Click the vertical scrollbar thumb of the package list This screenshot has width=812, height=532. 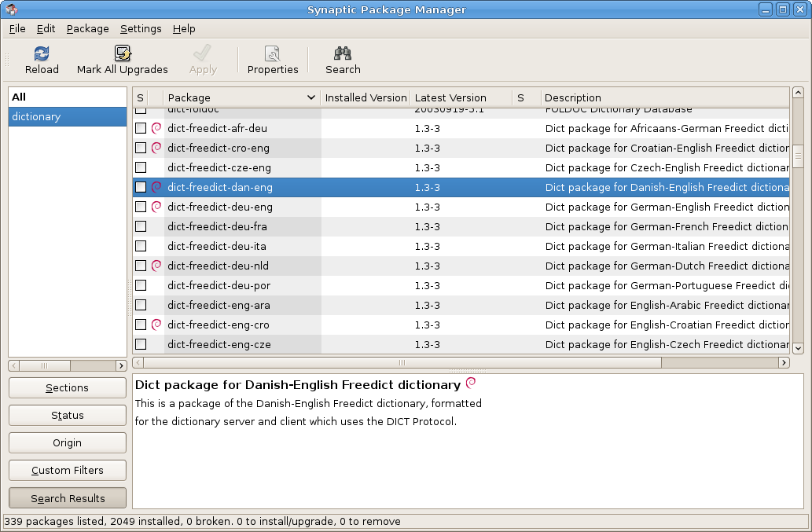coord(798,156)
